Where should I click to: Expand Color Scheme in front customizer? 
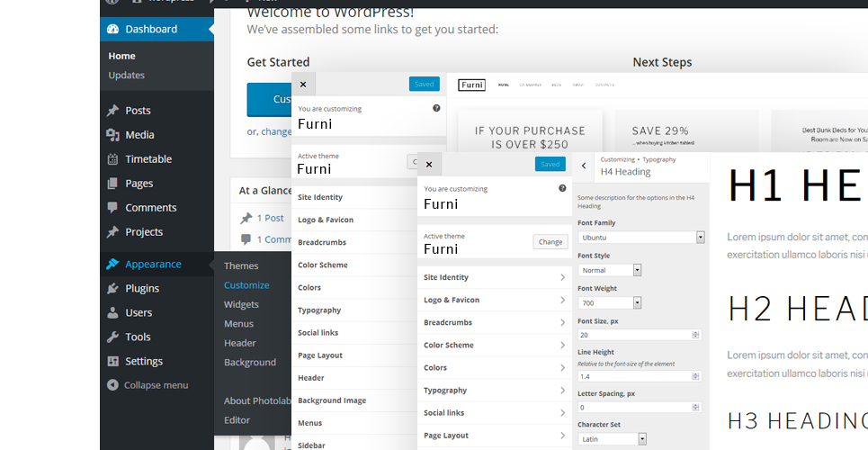click(495, 346)
